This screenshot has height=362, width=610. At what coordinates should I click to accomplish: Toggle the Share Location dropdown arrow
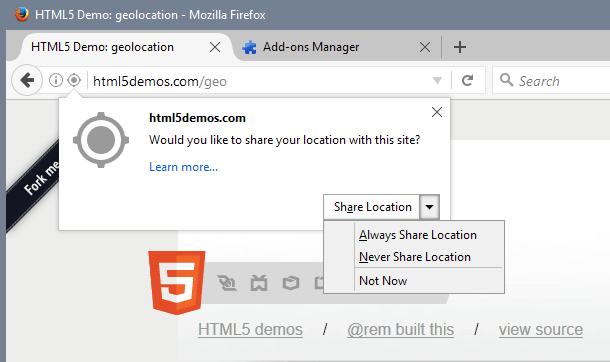coord(429,207)
